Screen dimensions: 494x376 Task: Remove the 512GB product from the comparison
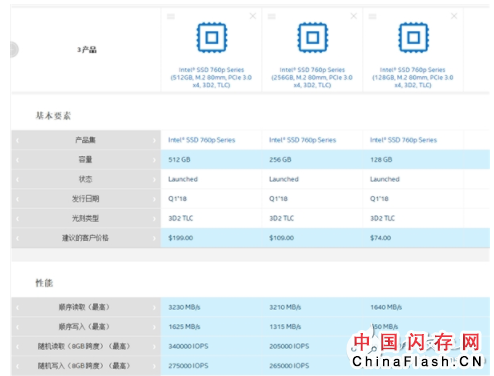pos(253,16)
